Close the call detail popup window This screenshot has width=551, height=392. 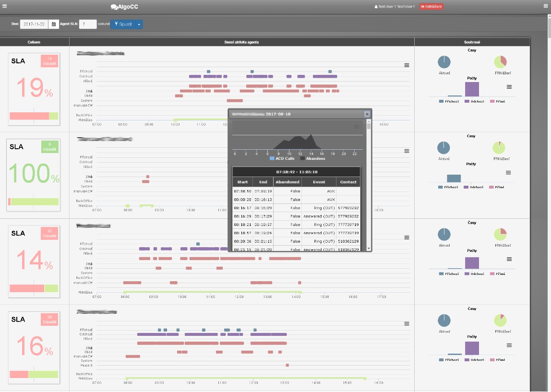pos(367,114)
